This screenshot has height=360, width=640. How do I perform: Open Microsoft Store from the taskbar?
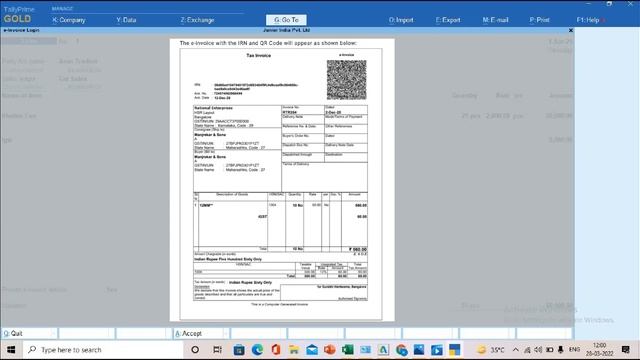coord(239,350)
